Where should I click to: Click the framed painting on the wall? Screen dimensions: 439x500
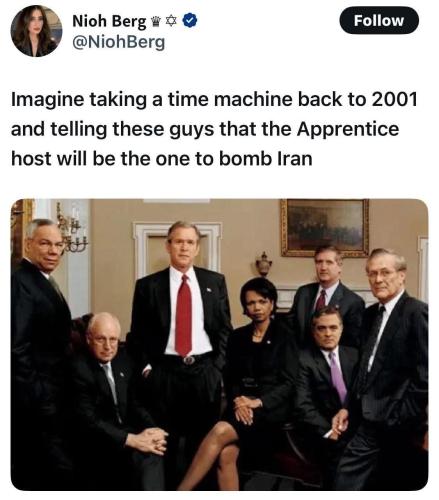(324, 228)
